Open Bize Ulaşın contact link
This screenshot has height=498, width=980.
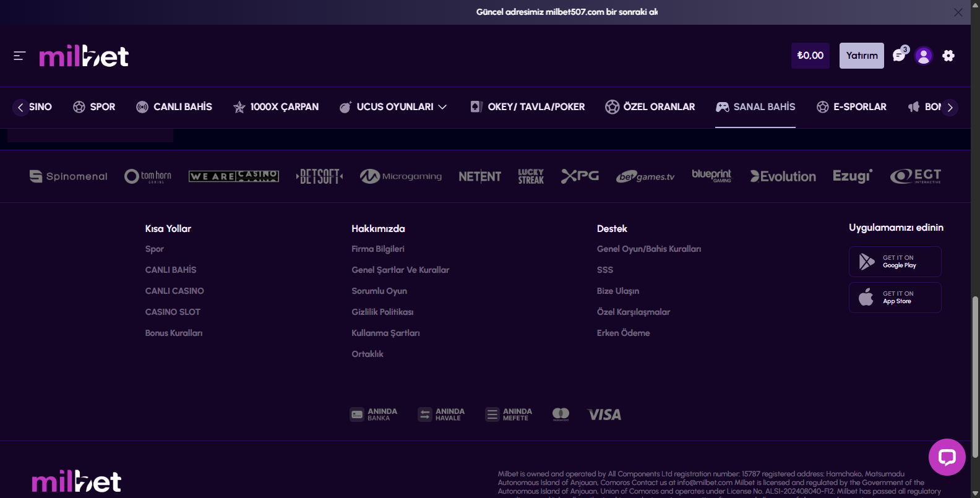[618, 291]
